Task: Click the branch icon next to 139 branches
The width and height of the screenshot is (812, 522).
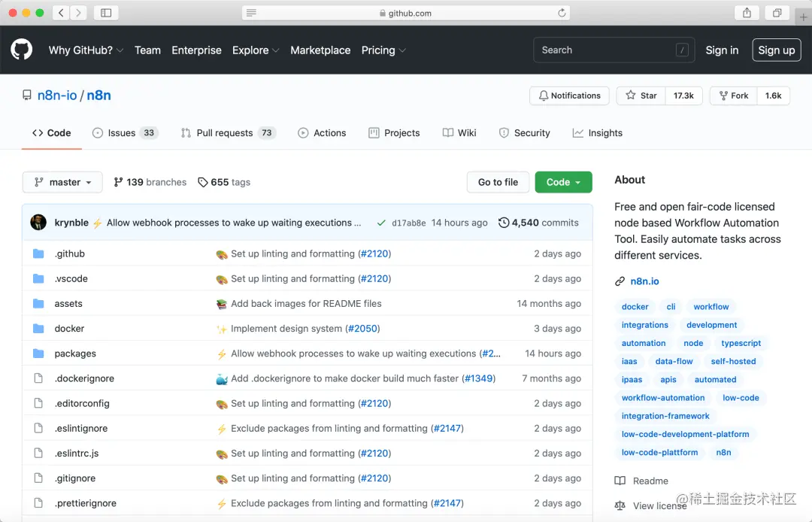Action: [118, 182]
